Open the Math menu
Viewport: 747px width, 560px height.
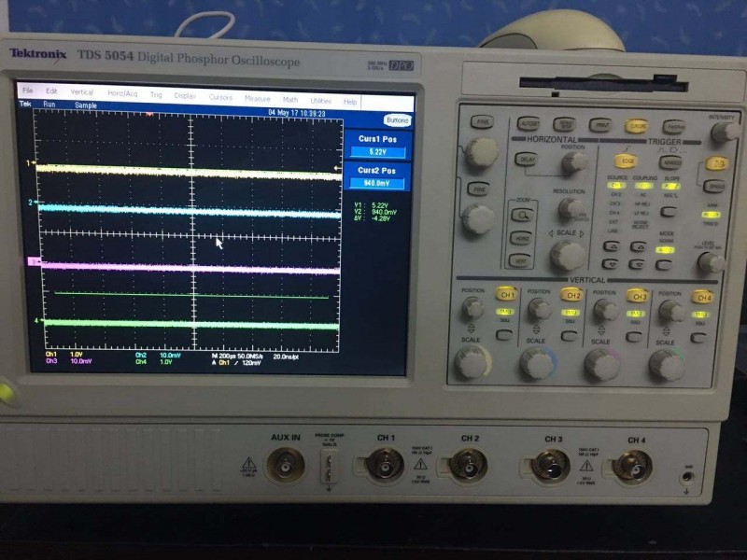tap(290, 100)
